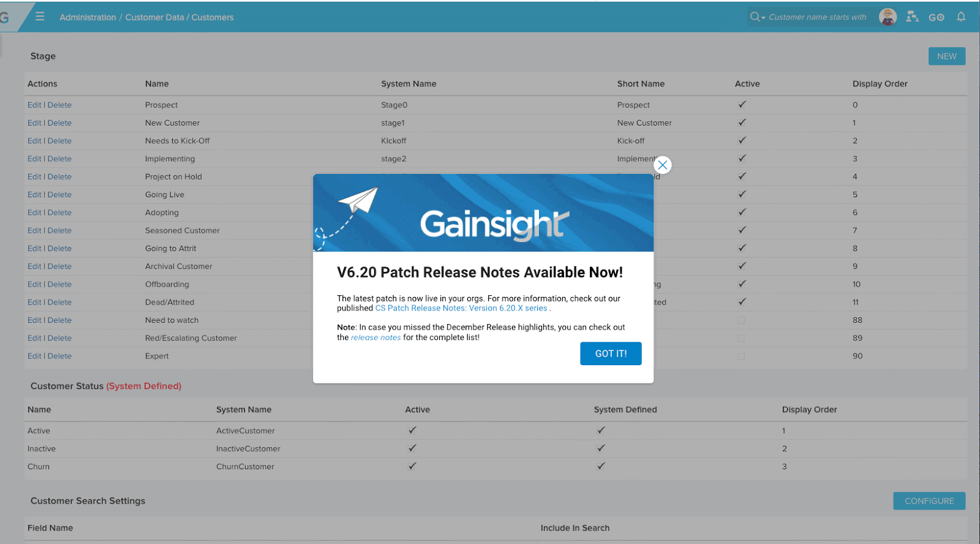Toggle Active checkbox for Expert stage
Viewport: 980px width, 544px height.
(741, 356)
